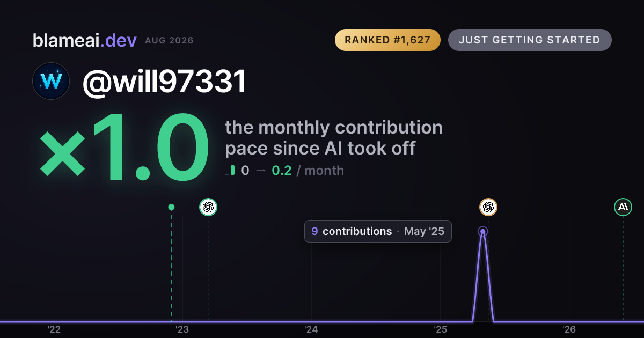644x338 pixels.
Task: Click the will97331 avatar icon
Action: (x=51, y=81)
